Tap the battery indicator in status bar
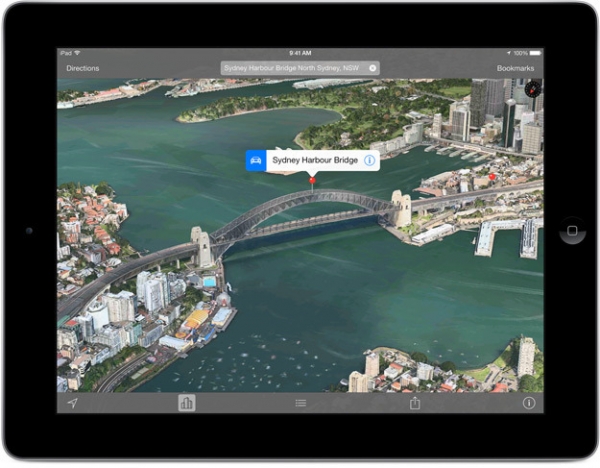The width and height of the screenshot is (600, 468). coord(535,53)
